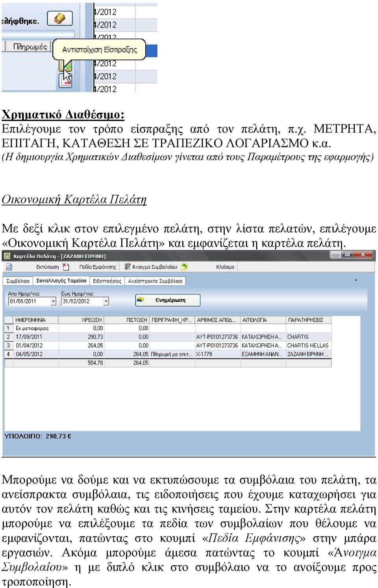378x588 pixels.
Task: Click 'CHARTIS' remark in the 17/09/2011 row
Action: coord(309,337)
